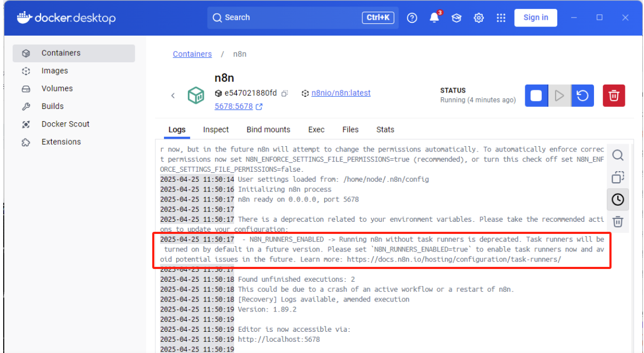Click '[Recovery] Logs available' log line
644x353 pixels.
[x=324, y=299]
